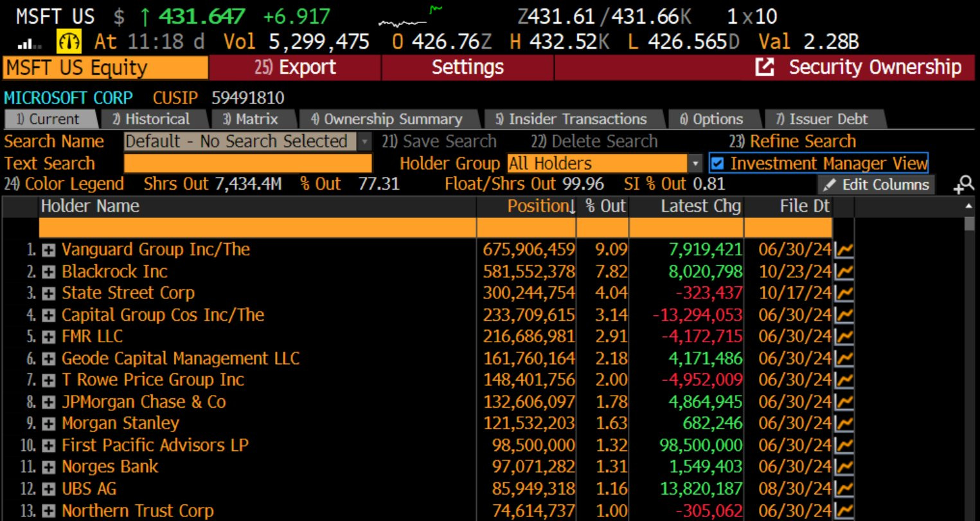Open chart icon for First Pacific Advisors row
Screen dimensions: 980x521
coord(844,445)
